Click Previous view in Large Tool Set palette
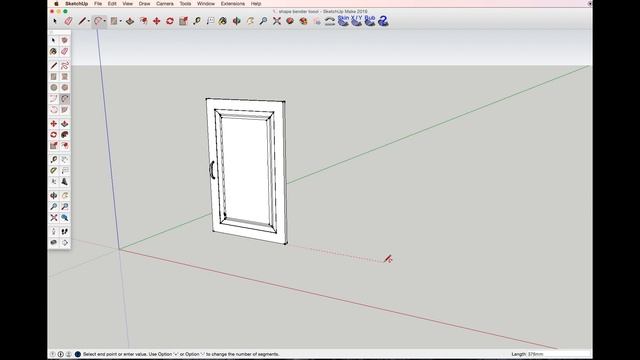Viewport: 640px width, 360px height. (x=64, y=218)
